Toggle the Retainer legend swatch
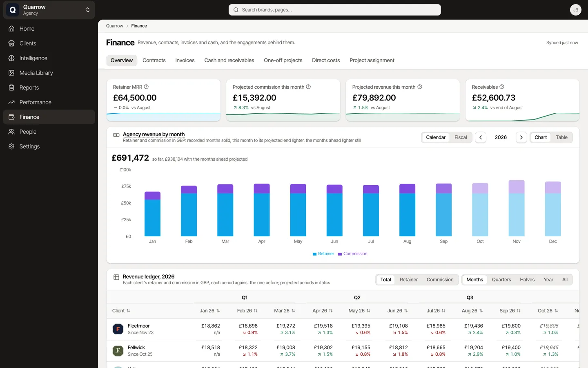The height and width of the screenshot is (368, 588). 315,254
